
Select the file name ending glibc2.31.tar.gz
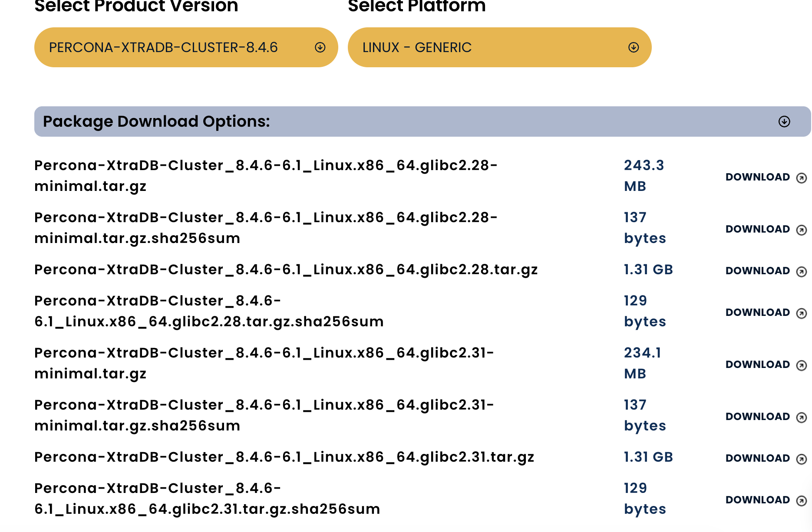pyautogui.click(x=284, y=457)
